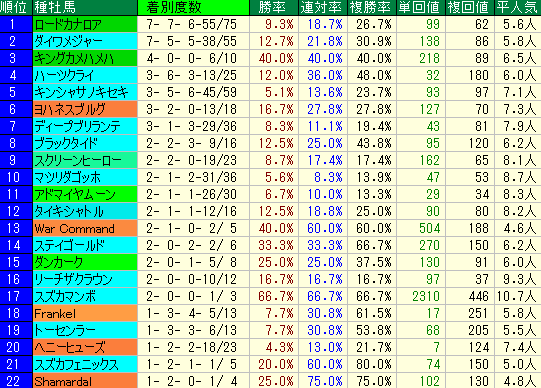Click the 複勝率 column header
This screenshot has height=388, width=541.
coord(372,7)
